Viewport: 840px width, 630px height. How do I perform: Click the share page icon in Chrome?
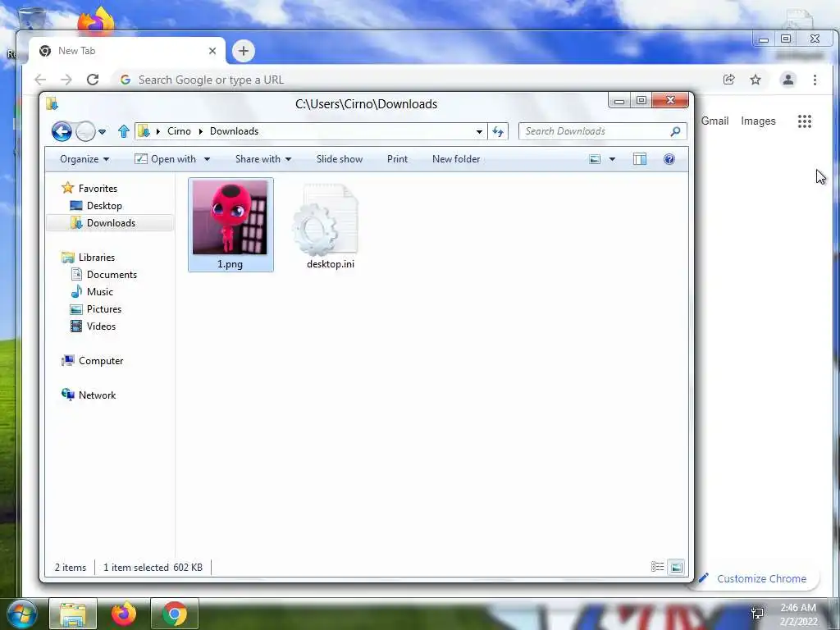coord(729,80)
